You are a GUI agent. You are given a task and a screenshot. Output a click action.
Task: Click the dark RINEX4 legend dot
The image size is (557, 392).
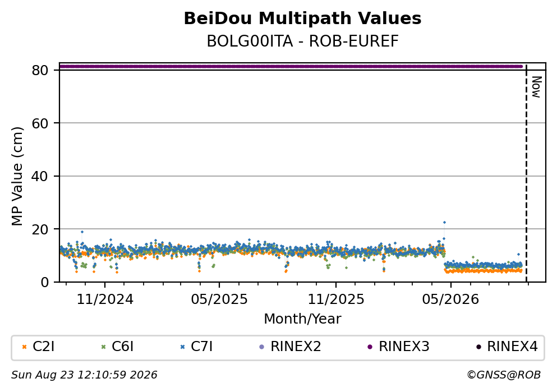(478, 347)
